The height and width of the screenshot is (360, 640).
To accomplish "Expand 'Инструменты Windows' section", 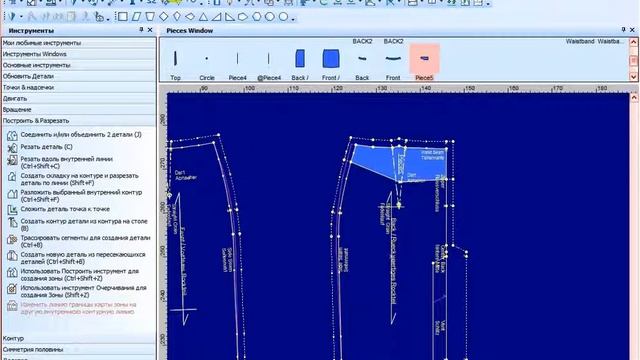I will tap(79, 54).
